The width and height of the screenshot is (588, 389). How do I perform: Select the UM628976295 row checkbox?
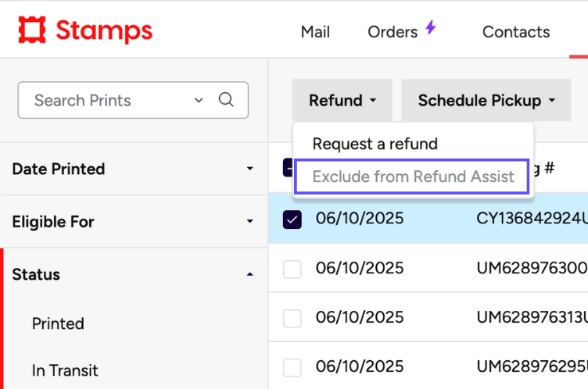(292, 367)
